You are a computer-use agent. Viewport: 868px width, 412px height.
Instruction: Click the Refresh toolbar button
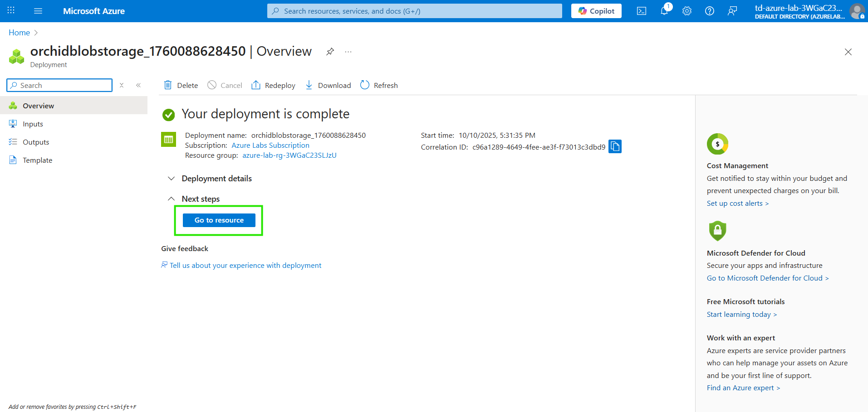[379, 85]
